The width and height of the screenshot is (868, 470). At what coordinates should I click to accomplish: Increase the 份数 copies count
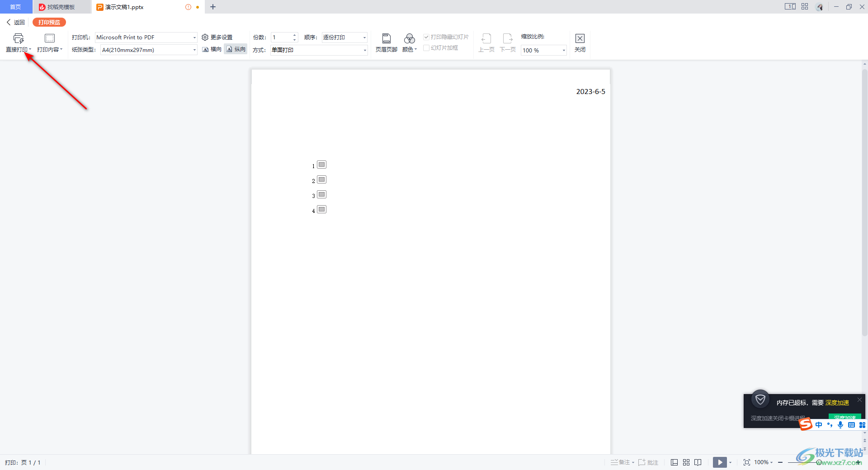click(x=295, y=35)
